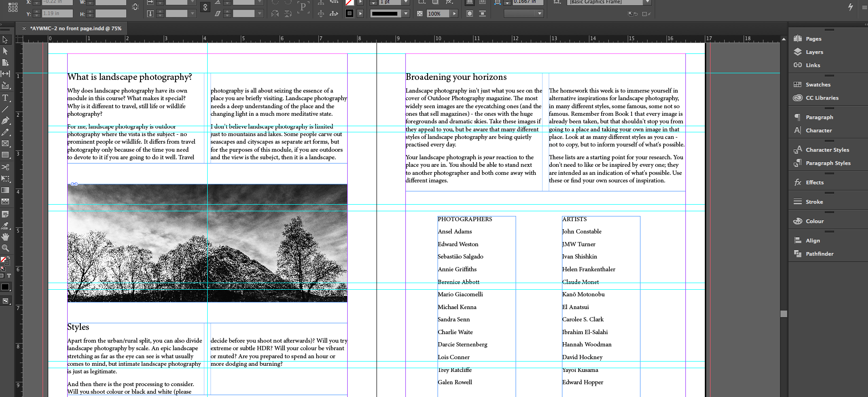Open the Links panel
The width and height of the screenshot is (868, 397).
click(x=813, y=65)
